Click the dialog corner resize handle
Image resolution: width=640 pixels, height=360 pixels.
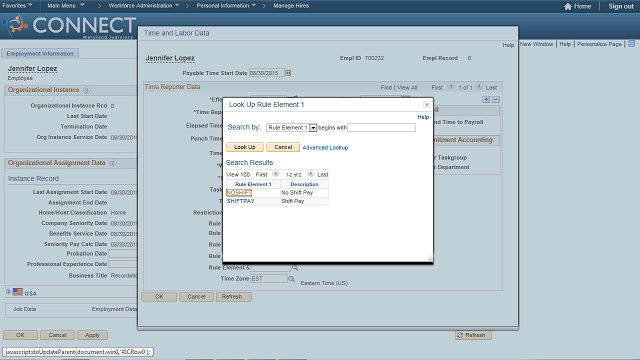[x=430, y=258]
